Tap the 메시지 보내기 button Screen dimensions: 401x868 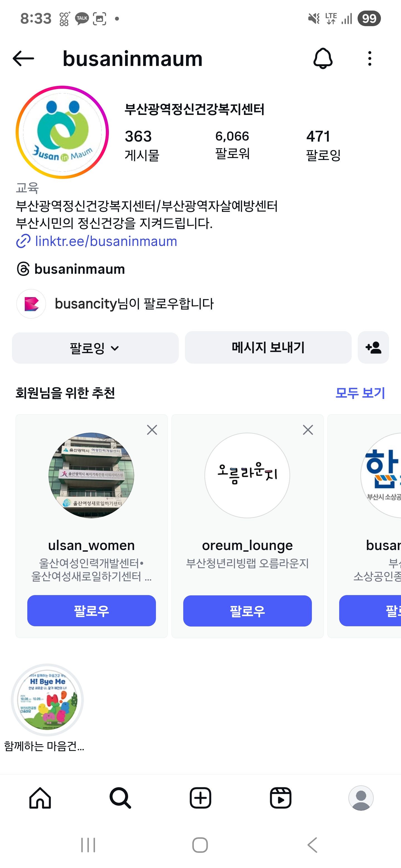pos(268,347)
